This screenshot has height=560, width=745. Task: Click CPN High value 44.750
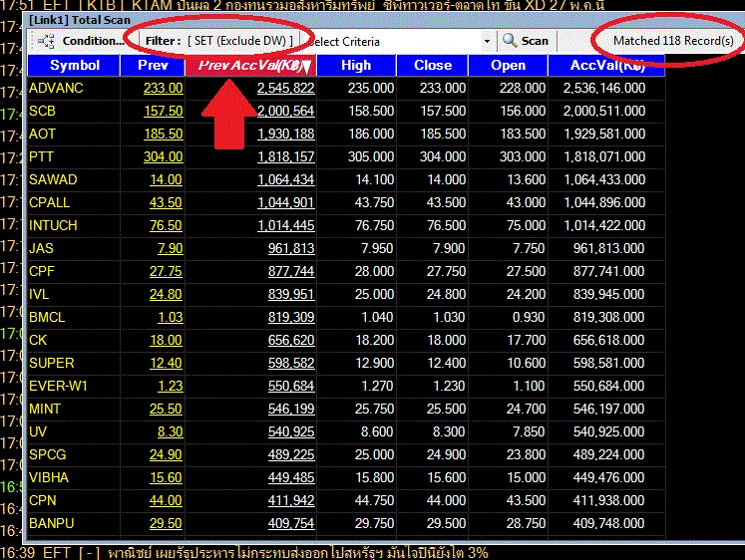374,500
